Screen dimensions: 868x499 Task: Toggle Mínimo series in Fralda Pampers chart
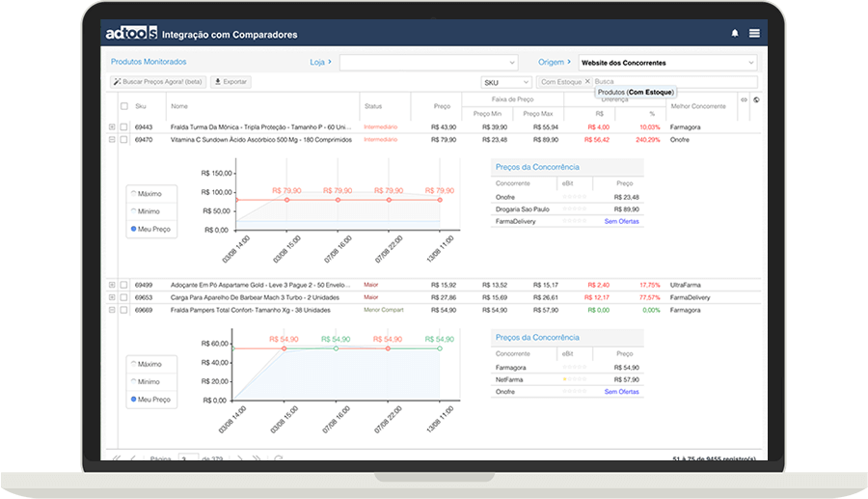pos(146,381)
